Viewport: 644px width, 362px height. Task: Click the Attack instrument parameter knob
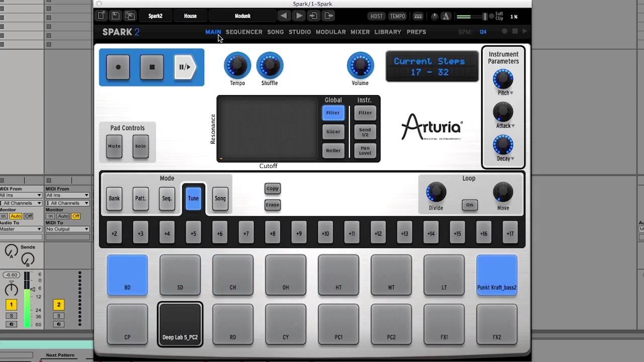click(x=503, y=112)
